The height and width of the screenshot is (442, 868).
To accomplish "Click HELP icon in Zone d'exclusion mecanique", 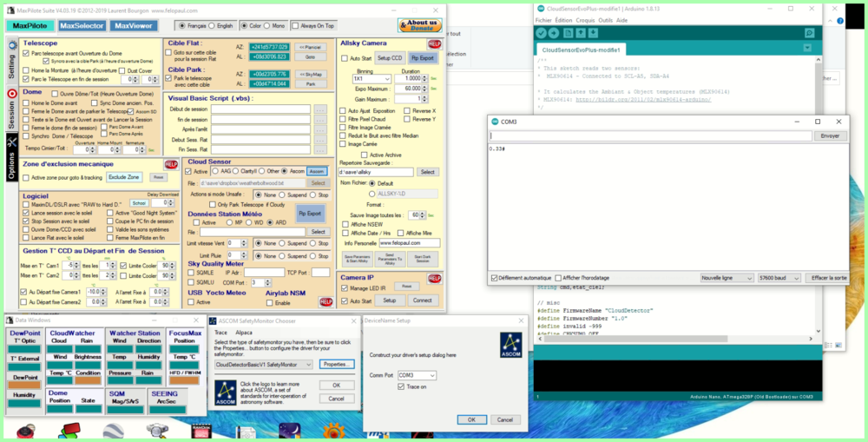I will (x=171, y=164).
